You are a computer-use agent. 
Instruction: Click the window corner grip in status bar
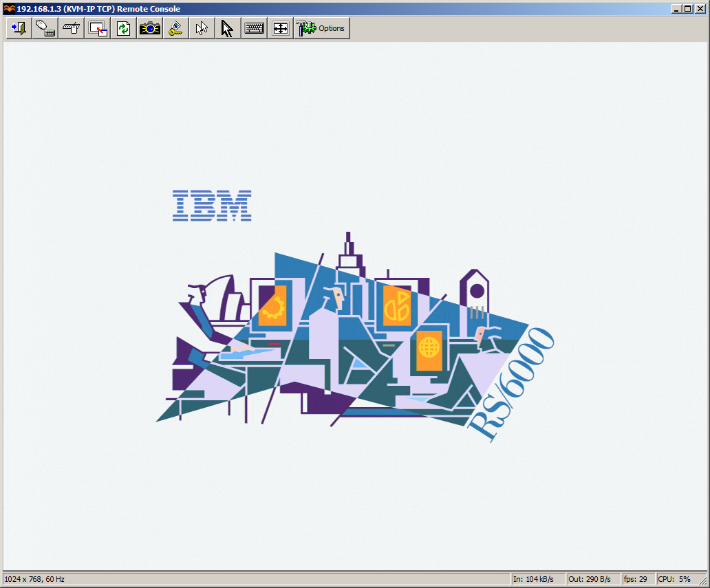tap(703, 580)
